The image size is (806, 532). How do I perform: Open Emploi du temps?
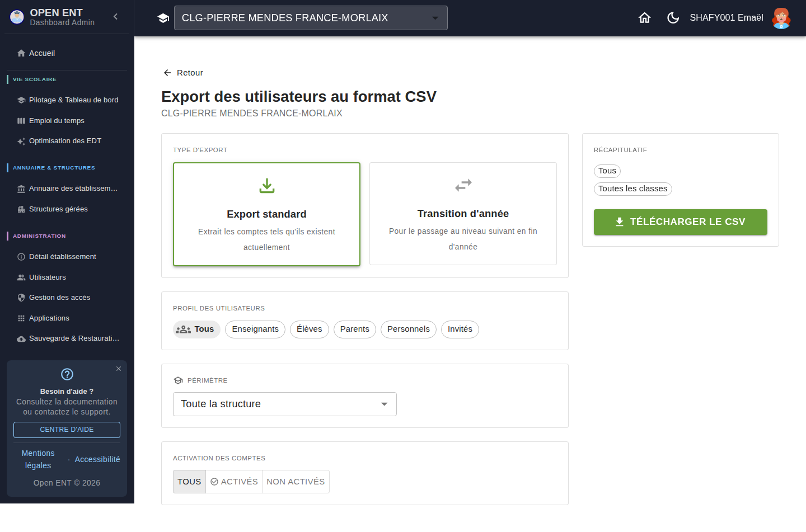(67, 121)
